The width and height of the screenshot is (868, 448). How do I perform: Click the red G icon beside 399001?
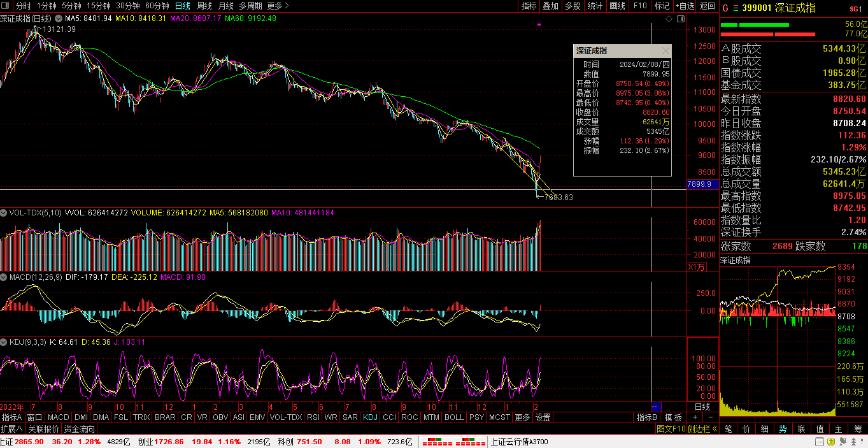pos(725,8)
